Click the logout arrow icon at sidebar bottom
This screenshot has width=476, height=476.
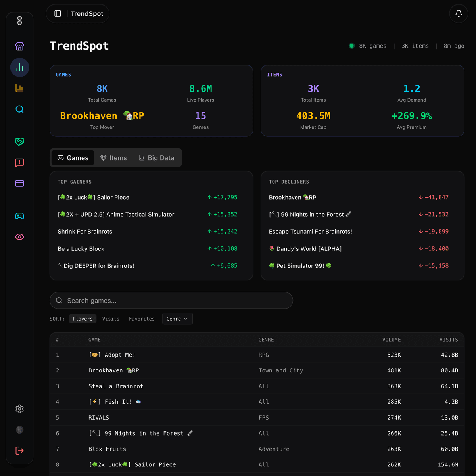[x=19, y=450]
